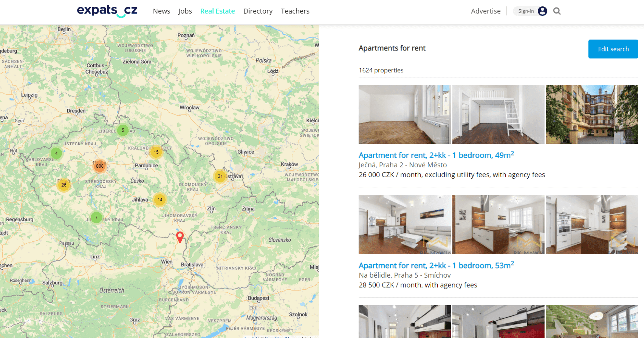Open the 21 cluster near Ostrava
The height and width of the screenshot is (338, 644).
tap(220, 176)
